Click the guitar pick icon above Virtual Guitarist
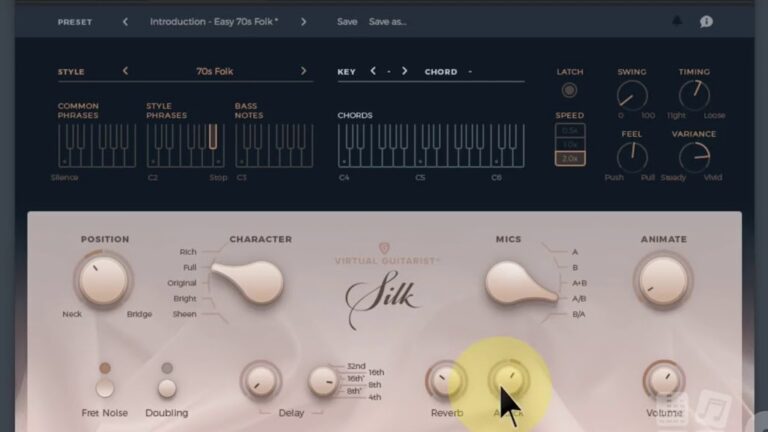This screenshot has width=768, height=432. (x=384, y=247)
